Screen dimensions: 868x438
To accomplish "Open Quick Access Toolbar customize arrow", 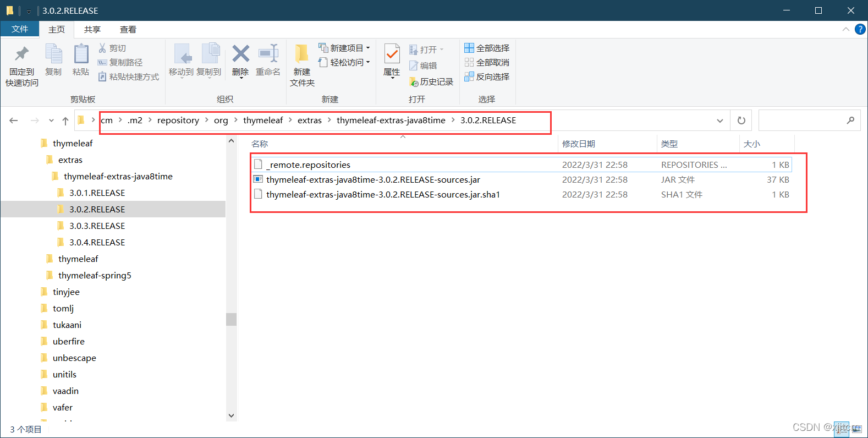I will [29, 11].
